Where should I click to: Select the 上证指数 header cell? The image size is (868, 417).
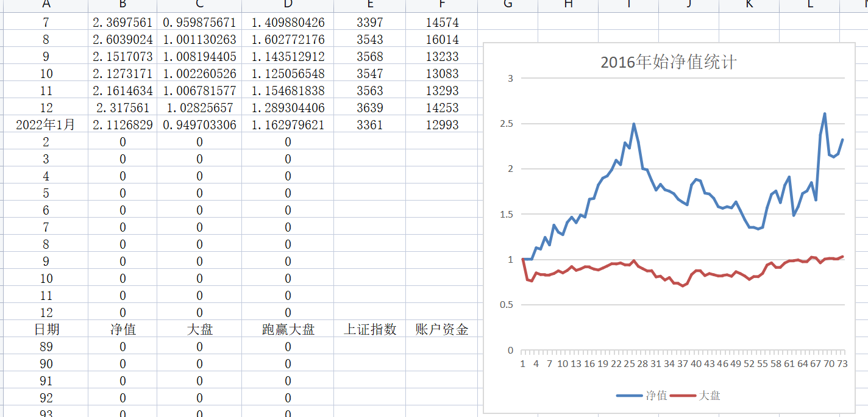[x=370, y=330]
